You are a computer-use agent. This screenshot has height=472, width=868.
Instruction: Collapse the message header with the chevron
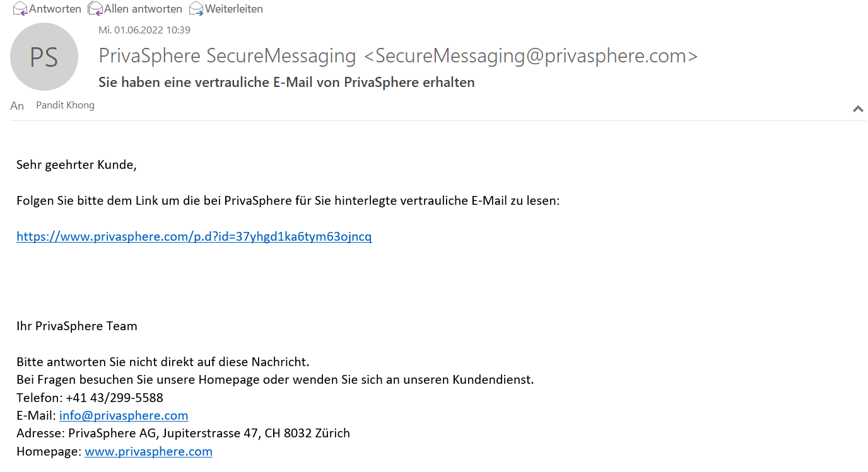tap(858, 109)
